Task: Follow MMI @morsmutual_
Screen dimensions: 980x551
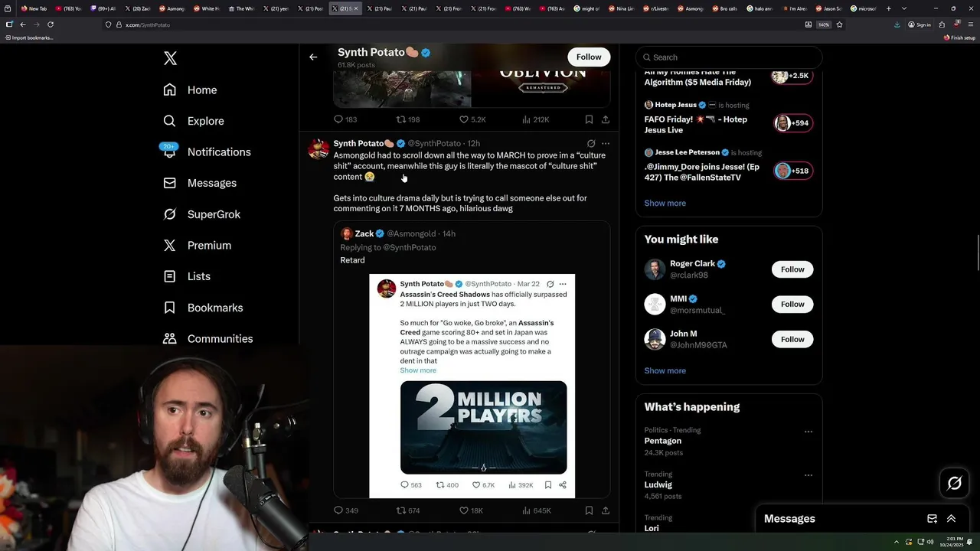Action: point(792,304)
